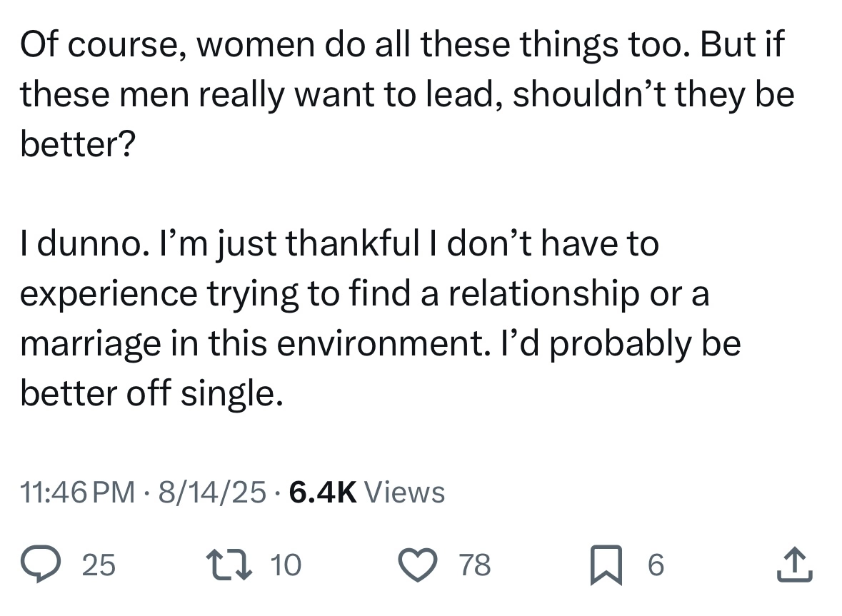The width and height of the screenshot is (842, 616).
Task: Click the bookmark count 6
Action: pos(656,565)
